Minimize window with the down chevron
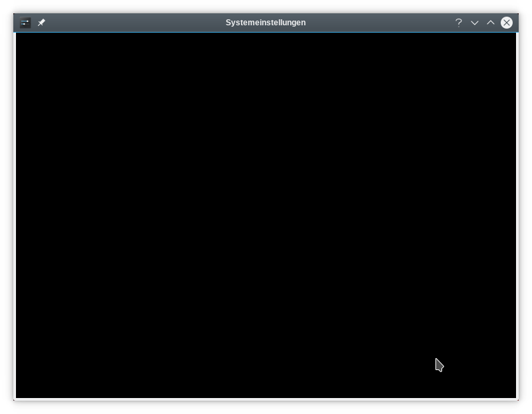532x414 pixels. coord(475,23)
